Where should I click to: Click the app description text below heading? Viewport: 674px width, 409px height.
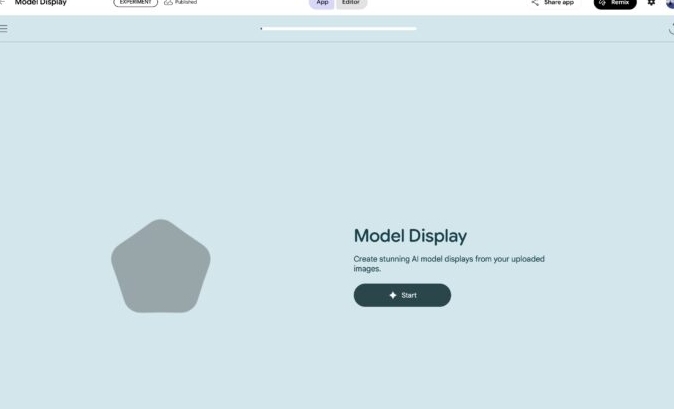448,263
